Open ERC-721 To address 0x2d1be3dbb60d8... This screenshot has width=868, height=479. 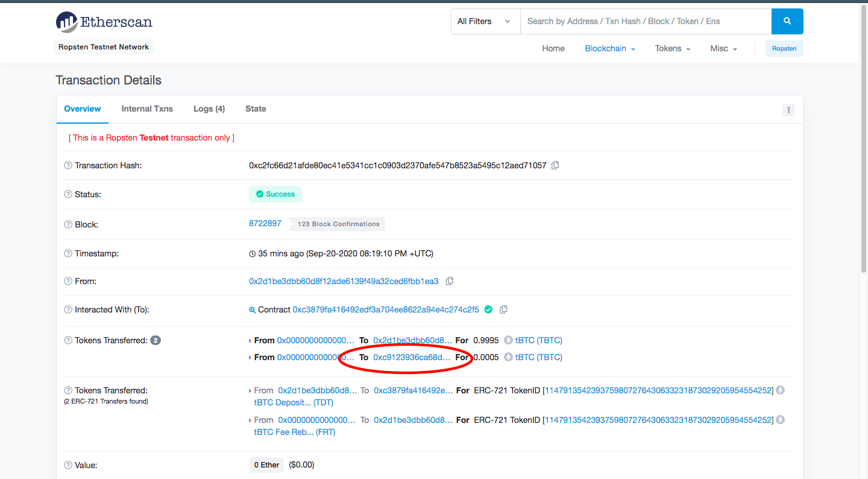[x=414, y=420]
